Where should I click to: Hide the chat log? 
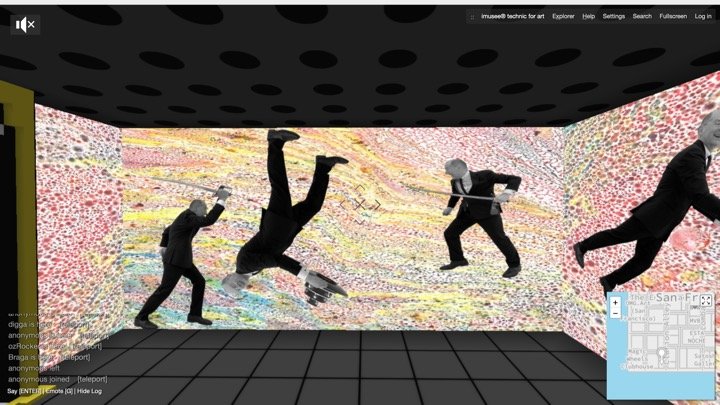[89, 391]
